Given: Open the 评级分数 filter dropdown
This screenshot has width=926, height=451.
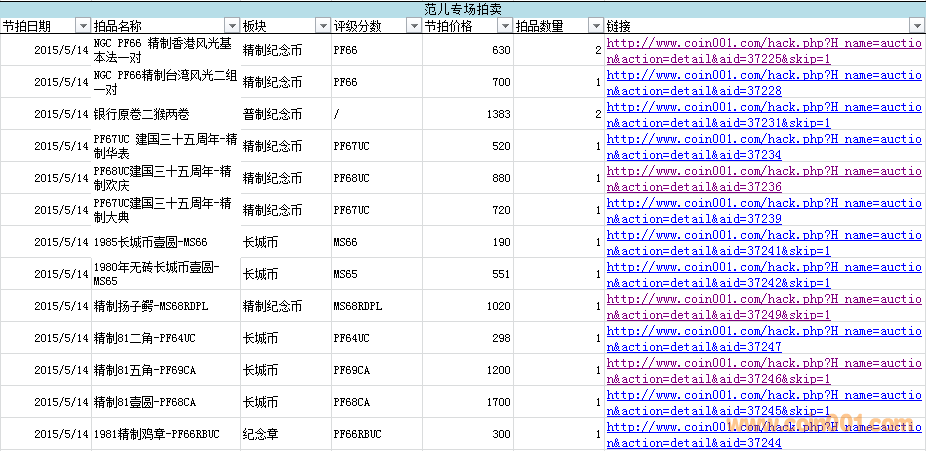Looking at the screenshot, I should click(413, 26).
